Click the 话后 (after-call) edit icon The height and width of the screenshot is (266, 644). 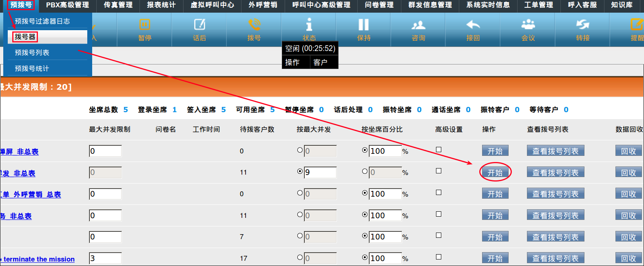click(x=199, y=25)
